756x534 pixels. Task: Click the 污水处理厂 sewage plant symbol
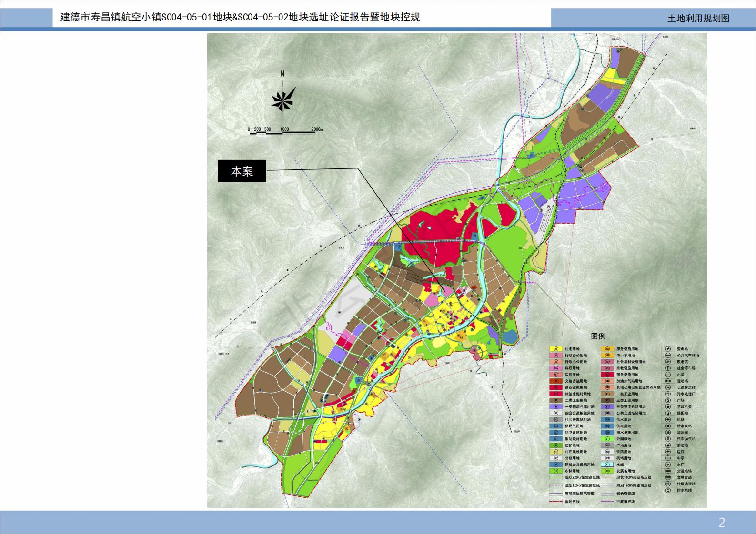tap(668, 394)
